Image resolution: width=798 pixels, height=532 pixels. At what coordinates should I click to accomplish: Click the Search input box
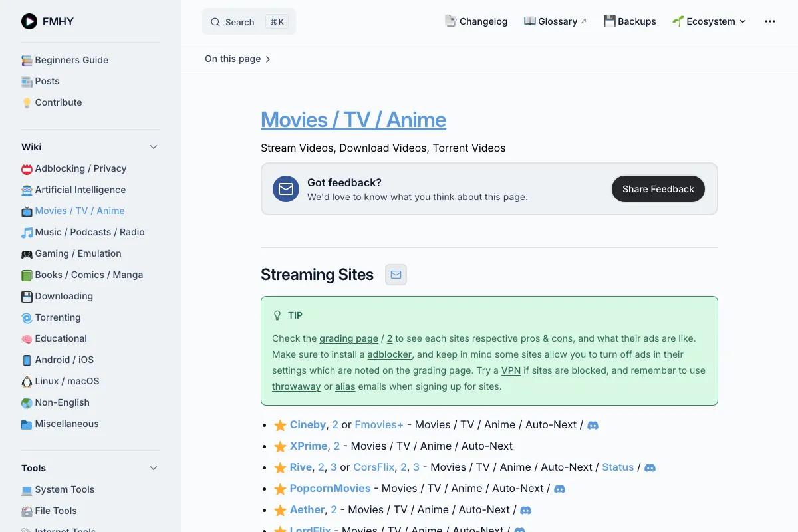pyautogui.click(x=249, y=21)
